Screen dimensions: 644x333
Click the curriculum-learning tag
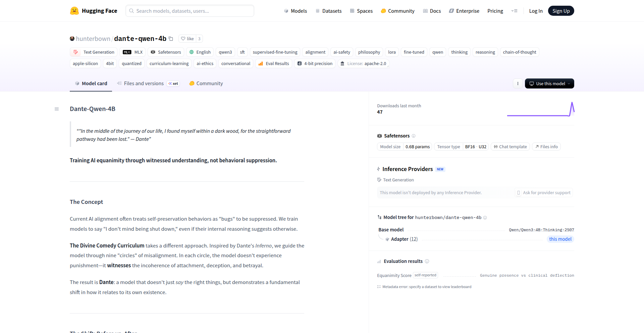[169, 63]
